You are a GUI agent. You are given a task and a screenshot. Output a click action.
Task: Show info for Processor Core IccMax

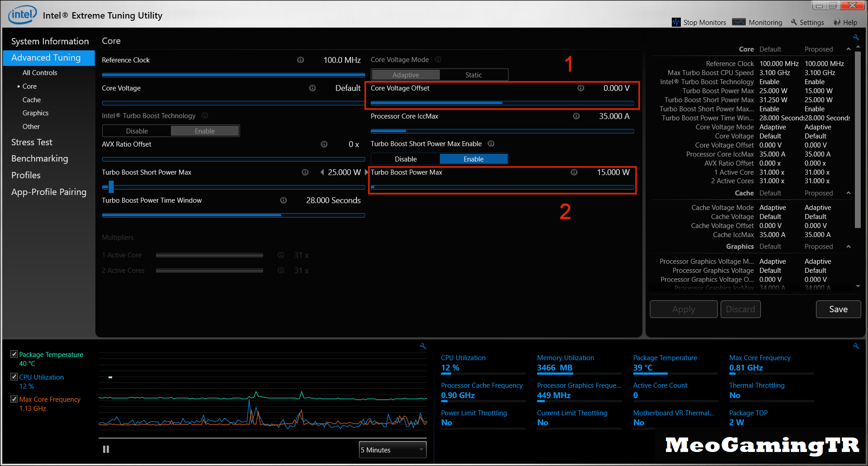coord(576,116)
